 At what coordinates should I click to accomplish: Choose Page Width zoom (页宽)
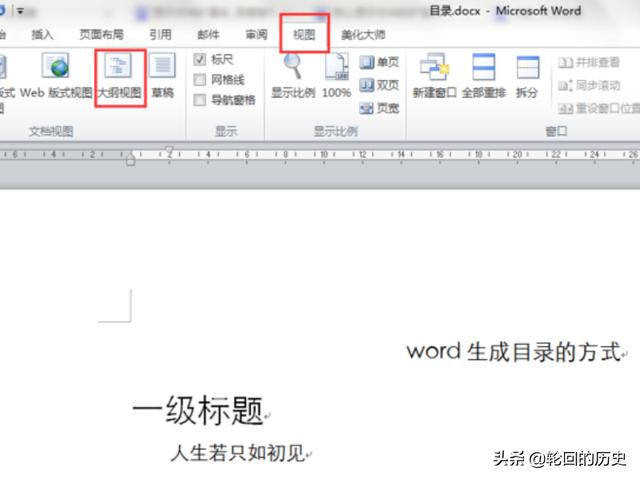point(379,108)
